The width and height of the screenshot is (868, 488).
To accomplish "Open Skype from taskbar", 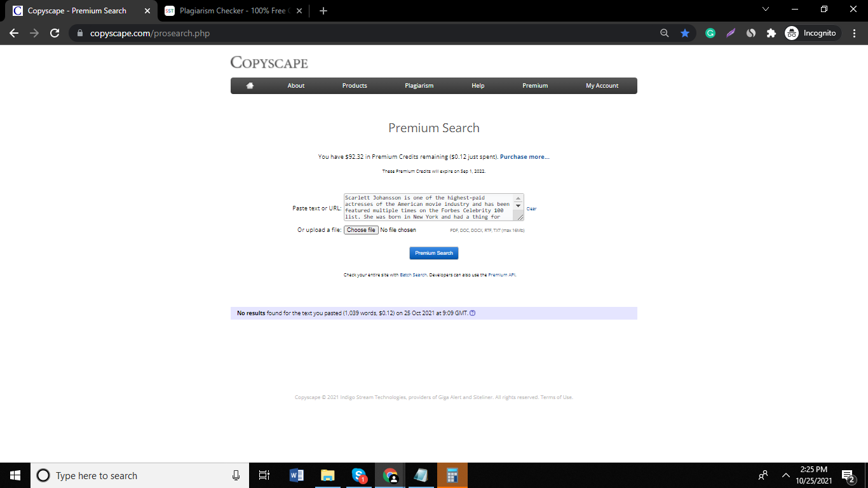I will pyautogui.click(x=359, y=475).
